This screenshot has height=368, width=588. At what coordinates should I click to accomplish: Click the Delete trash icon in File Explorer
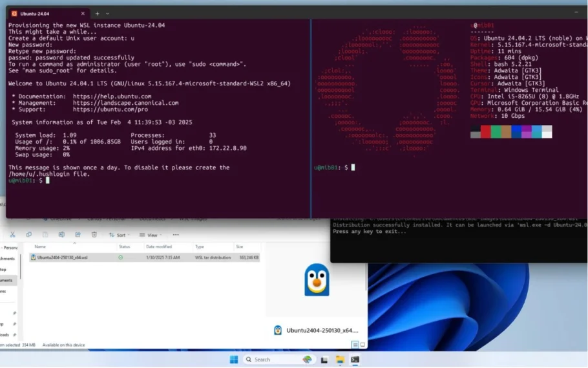click(94, 235)
